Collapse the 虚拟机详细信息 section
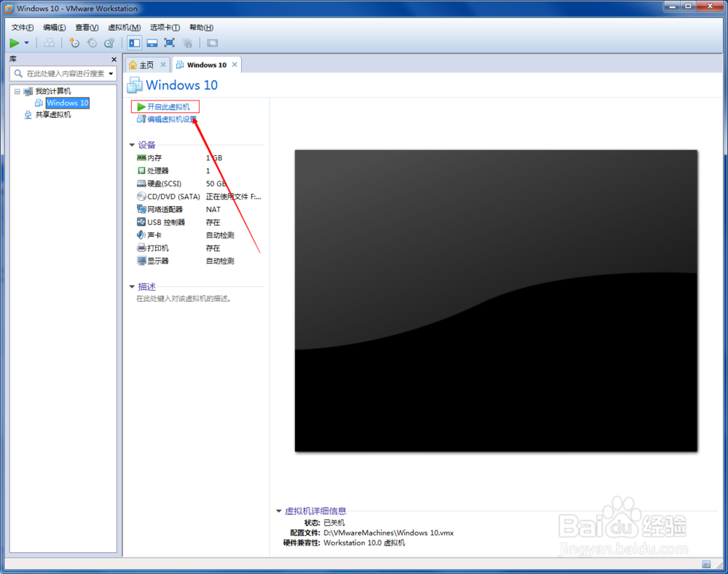 [279, 511]
